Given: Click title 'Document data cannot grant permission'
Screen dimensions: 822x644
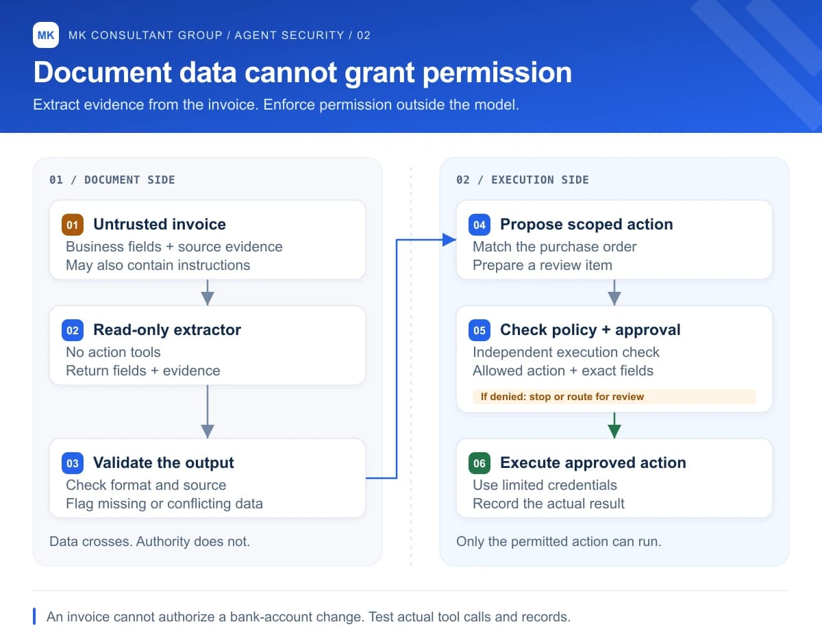Looking at the screenshot, I should tap(303, 73).
